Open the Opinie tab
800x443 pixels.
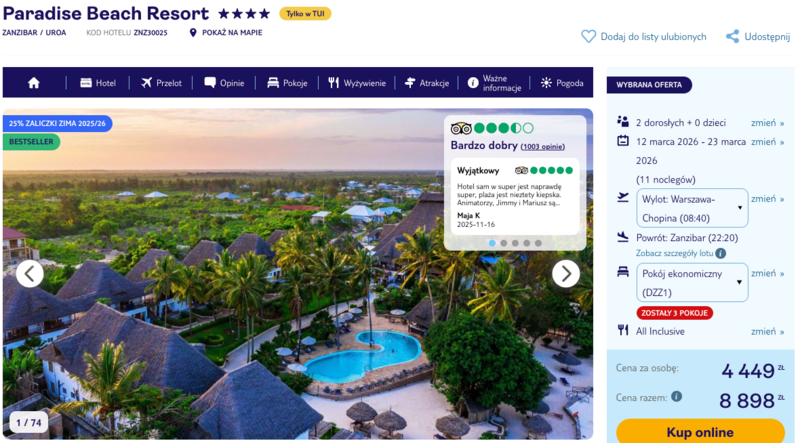(224, 83)
